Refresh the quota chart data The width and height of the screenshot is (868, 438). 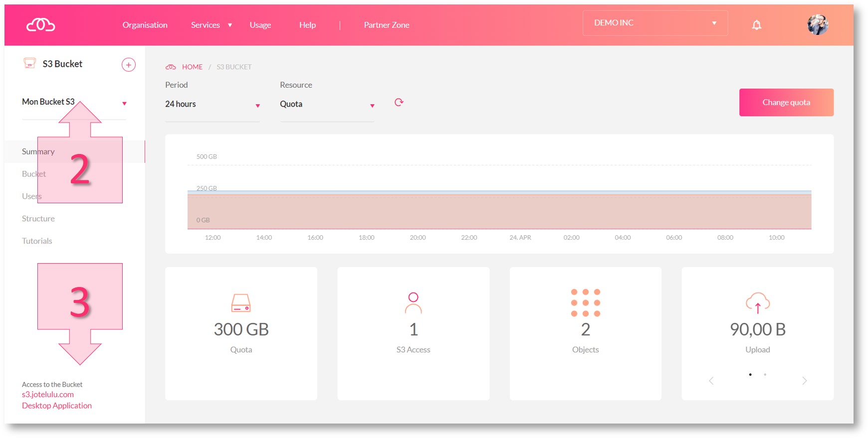tap(399, 103)
